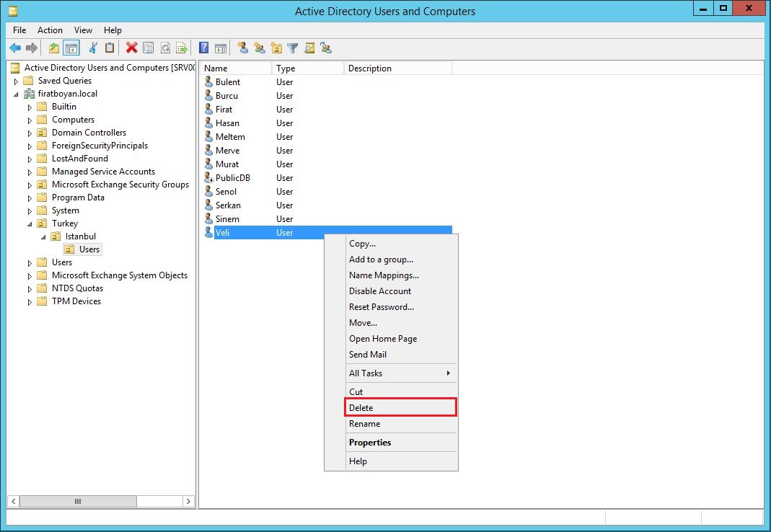This screenshot has height=532, width=771.
Task: Click the PublicDB user icon
Action: [x=208, y=177]
